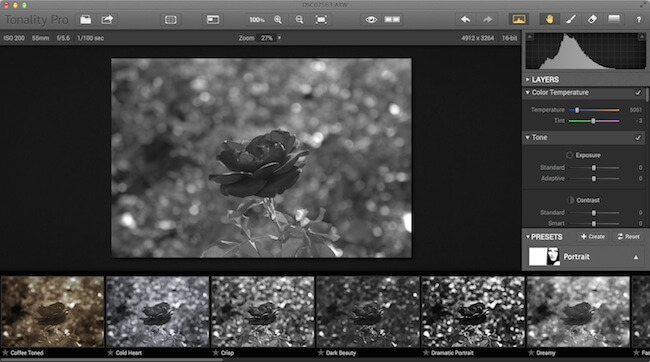Click the presets strip horizontal scrollbar
Viewport: 650px width, 362px height.
click(x=112, y=360)
